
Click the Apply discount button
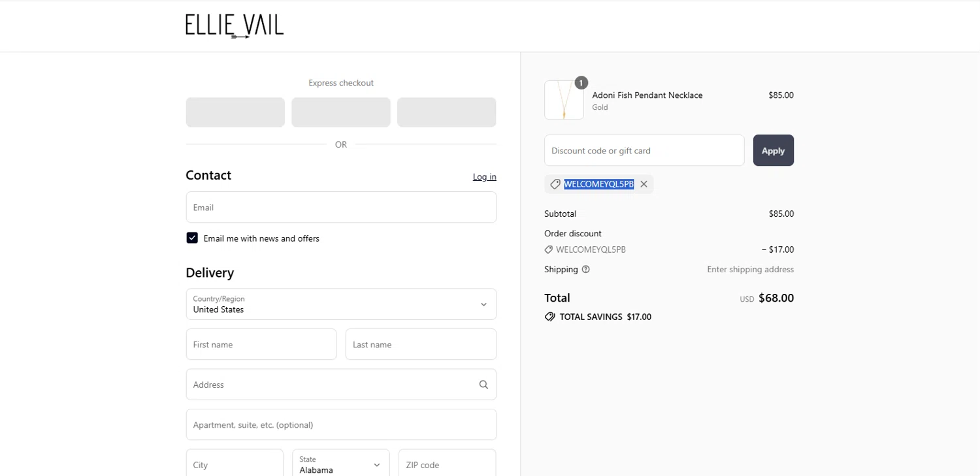point(774,150)
